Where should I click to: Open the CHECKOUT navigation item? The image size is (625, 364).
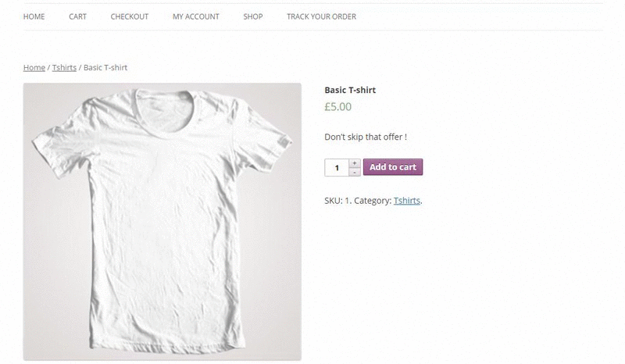[x=129, y=16]
